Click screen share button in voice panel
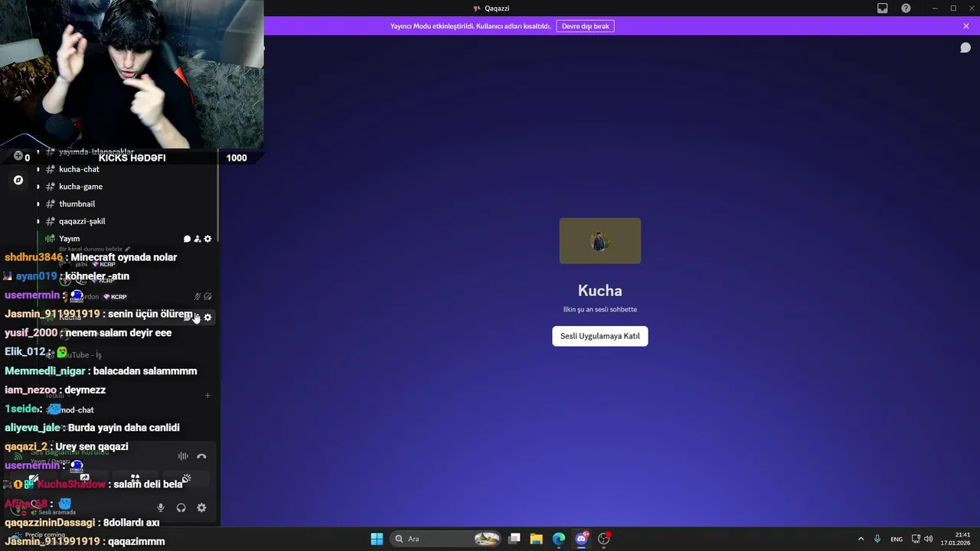 tap(85, 479)
